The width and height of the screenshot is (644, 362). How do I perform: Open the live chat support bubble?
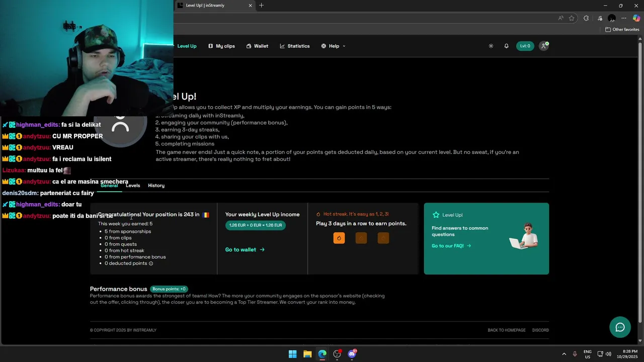[x=620, y=327]
